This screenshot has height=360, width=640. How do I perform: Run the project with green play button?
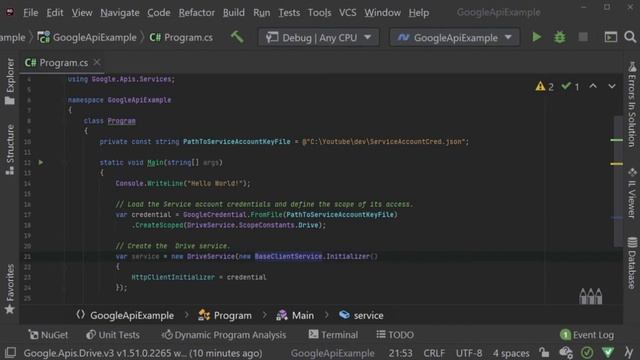pyautogui.click(x=537, y=37)
